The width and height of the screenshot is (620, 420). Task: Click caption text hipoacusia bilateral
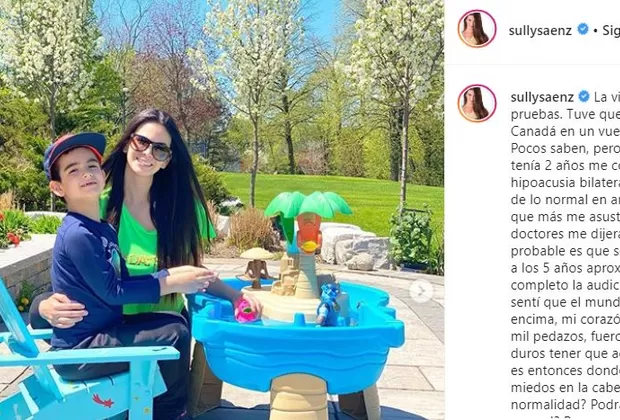[565, 183]
